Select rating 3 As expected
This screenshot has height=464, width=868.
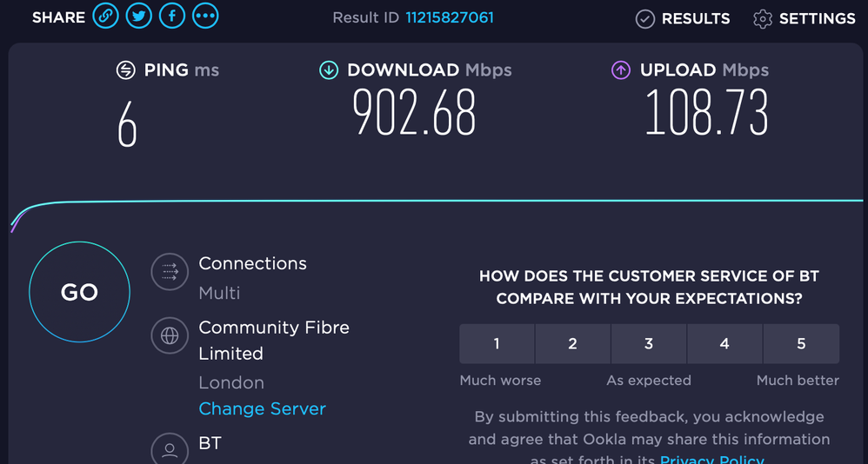click(x=649, y=344)
